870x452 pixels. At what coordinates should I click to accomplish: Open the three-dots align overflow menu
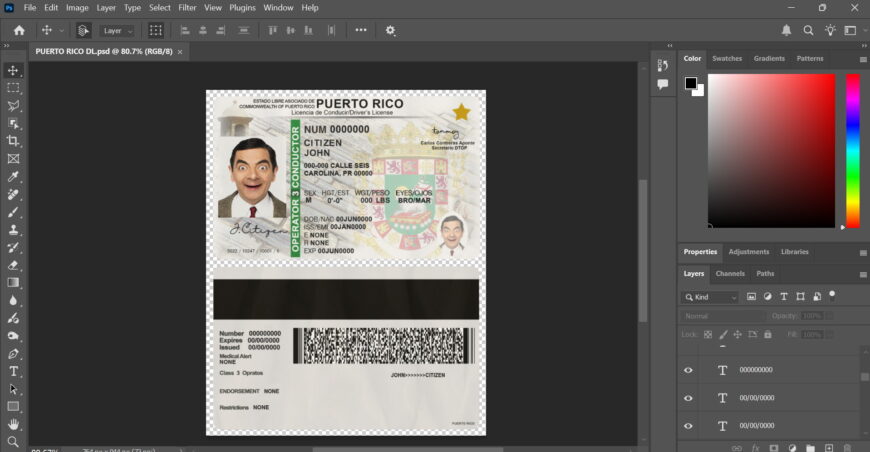point(361,30)
